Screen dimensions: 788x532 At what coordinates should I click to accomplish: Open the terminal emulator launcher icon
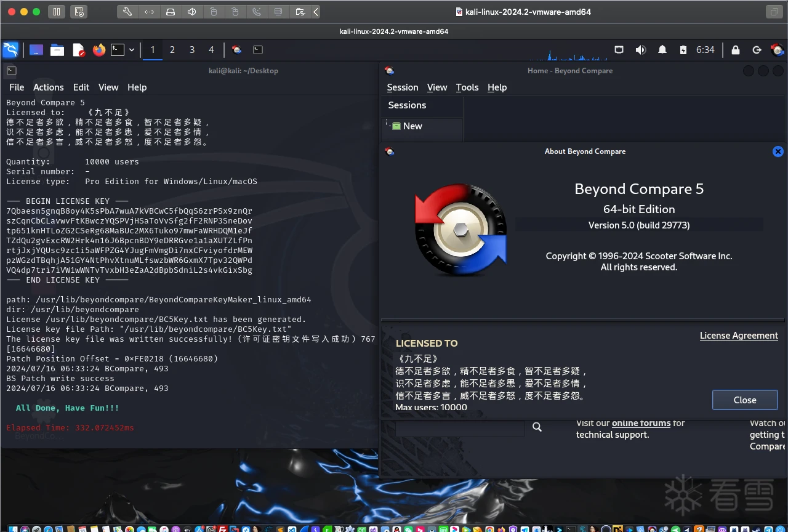point(118,50)
